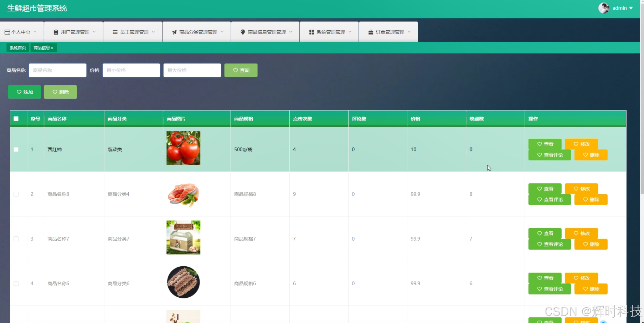Click heart icon of 修改 in 商品名称6 row
Image resolution: width=644 pixels, height=323 pixels.
(576, 278)
